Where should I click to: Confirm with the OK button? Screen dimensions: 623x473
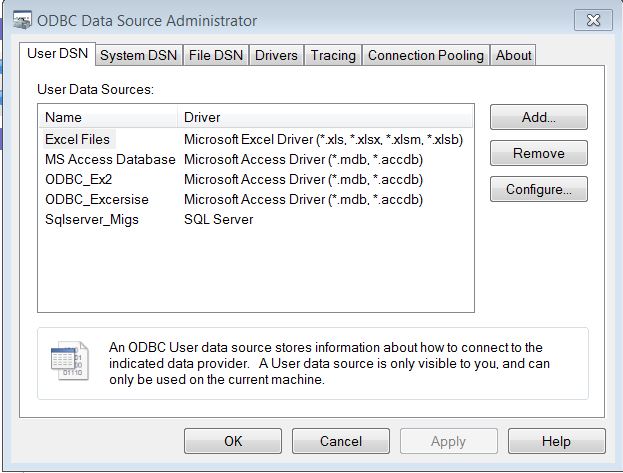click(x=232, y=441)
